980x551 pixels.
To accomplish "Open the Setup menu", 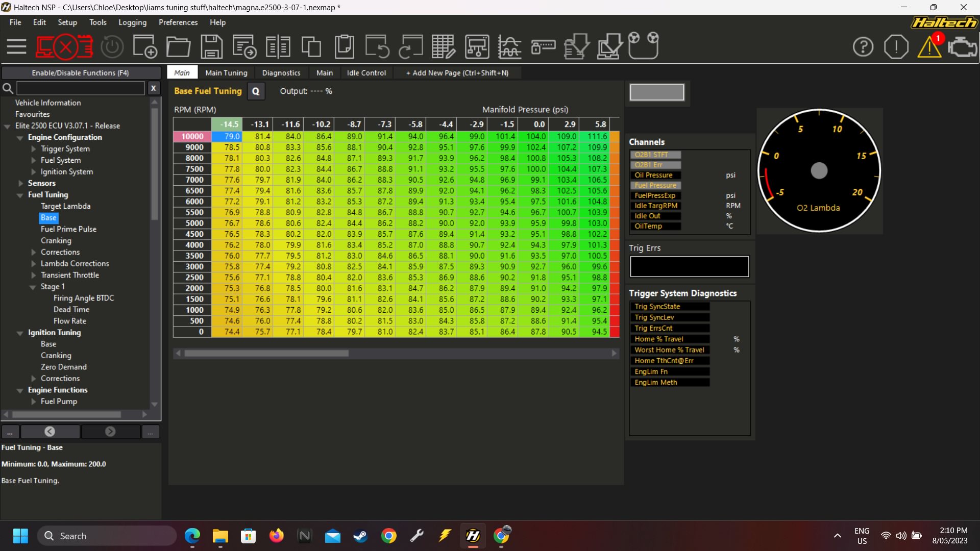I will tap(67, 22).
